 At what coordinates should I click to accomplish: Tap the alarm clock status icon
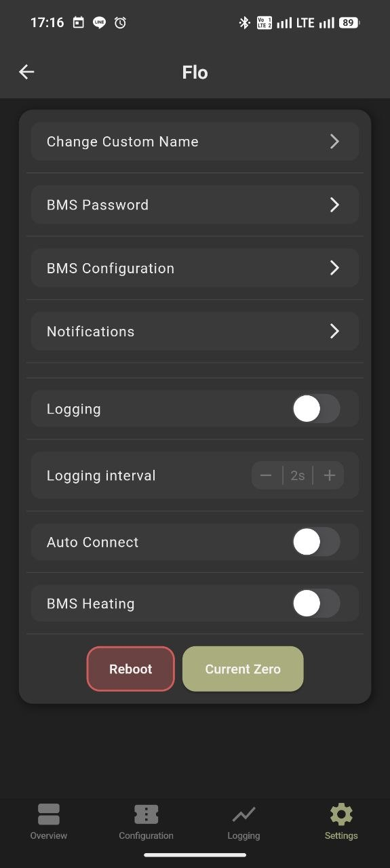coord(120,23)
